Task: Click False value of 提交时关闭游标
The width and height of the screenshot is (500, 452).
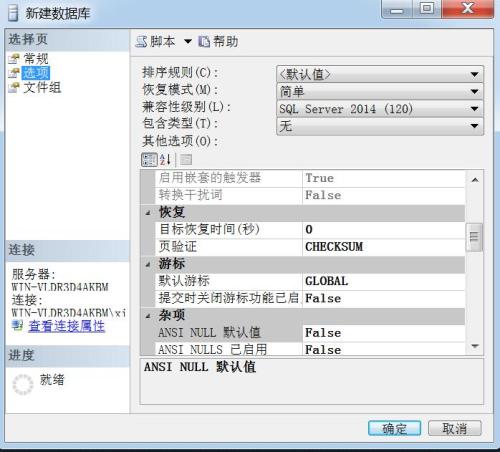Action: pyautogui.click(x=383, y=299)
